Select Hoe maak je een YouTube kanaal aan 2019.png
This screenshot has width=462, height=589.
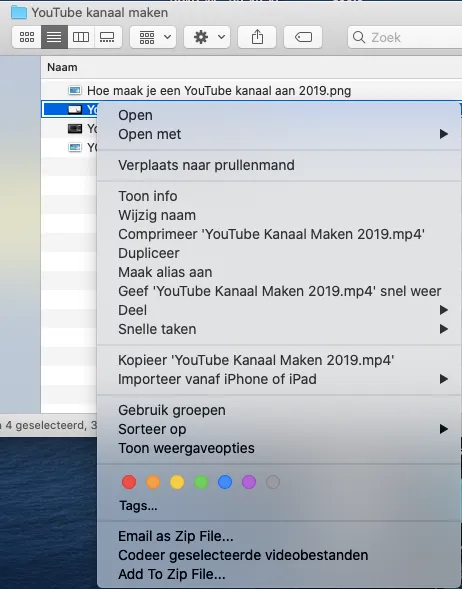pos(252,91)
